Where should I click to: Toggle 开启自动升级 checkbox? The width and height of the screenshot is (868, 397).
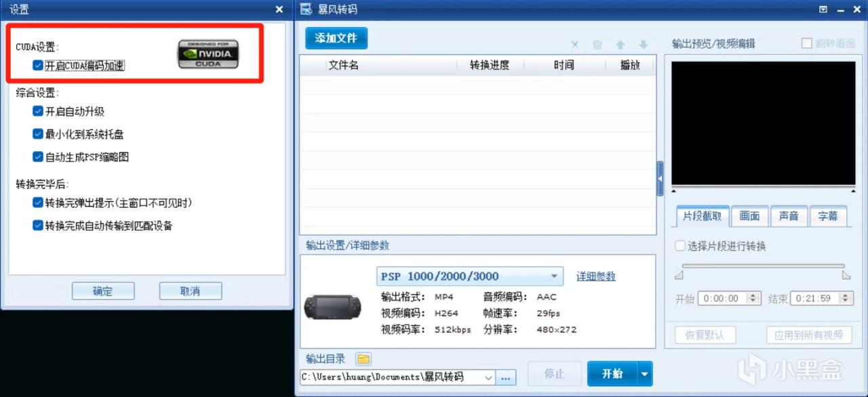point(38,111)
